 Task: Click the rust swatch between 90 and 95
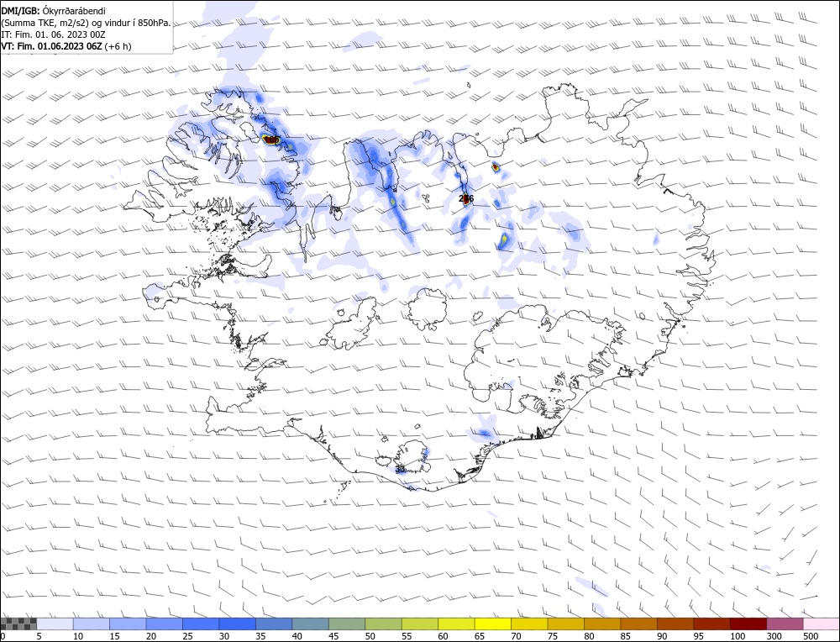tap(675, 624)
